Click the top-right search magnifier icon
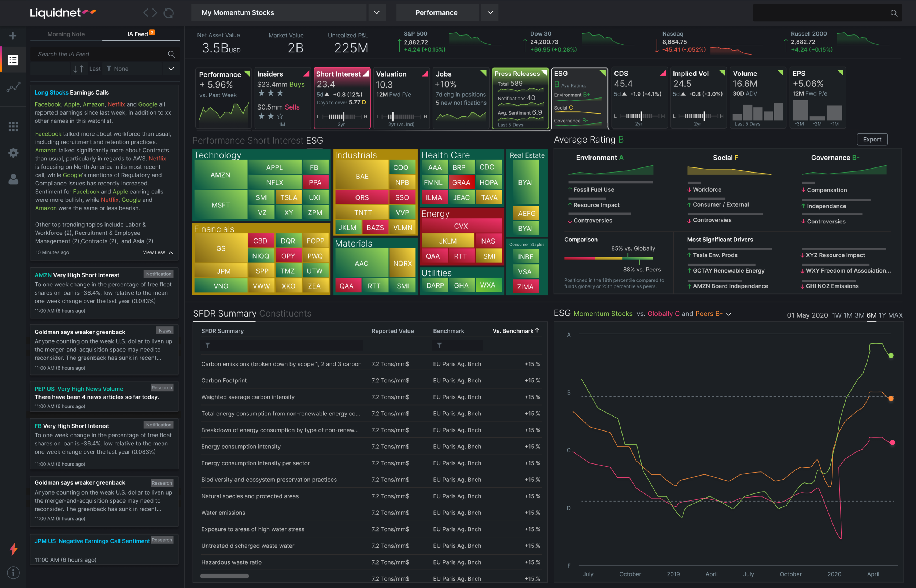The height and width of the screenshot is (588, 916). point(894,13)
